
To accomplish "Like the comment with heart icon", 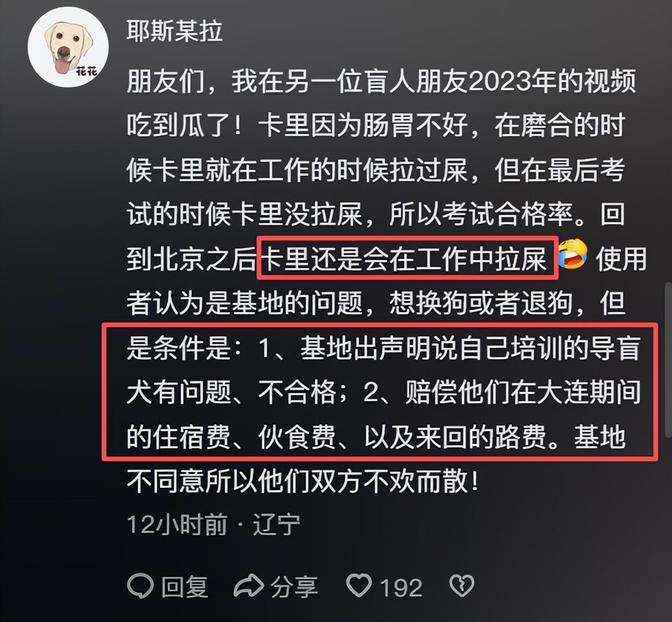I will (x=359, y=586).
